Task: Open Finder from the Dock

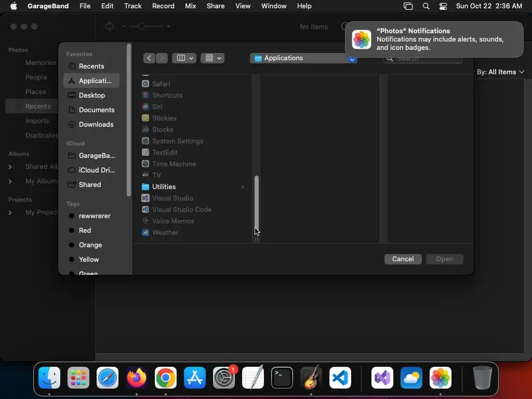Action: point(49,378)
